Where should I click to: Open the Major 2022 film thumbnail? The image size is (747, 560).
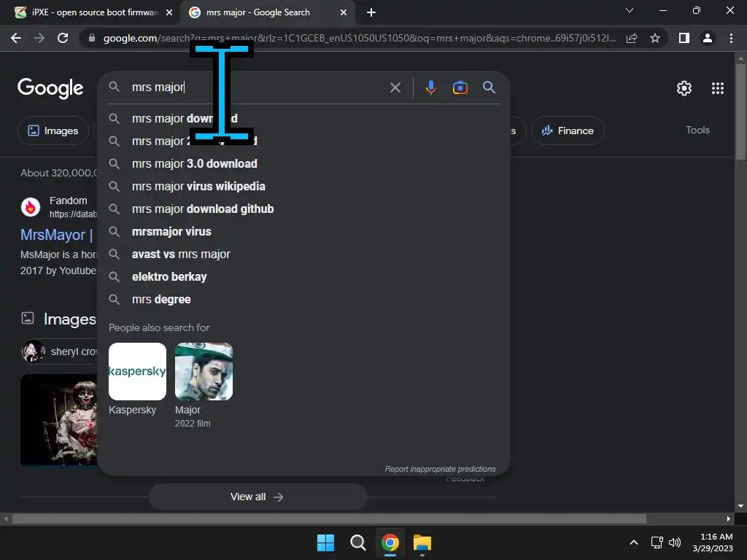pyautogui.click(x=204, y=371)
